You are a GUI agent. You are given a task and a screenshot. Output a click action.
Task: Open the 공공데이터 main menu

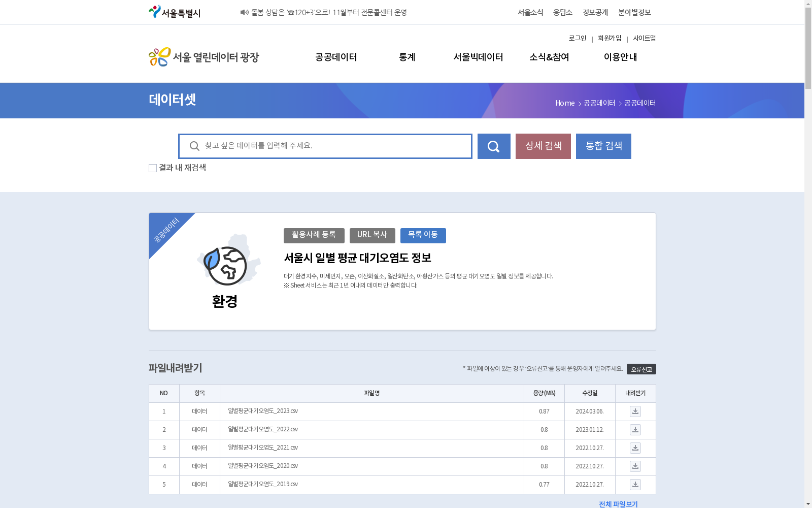336,57
